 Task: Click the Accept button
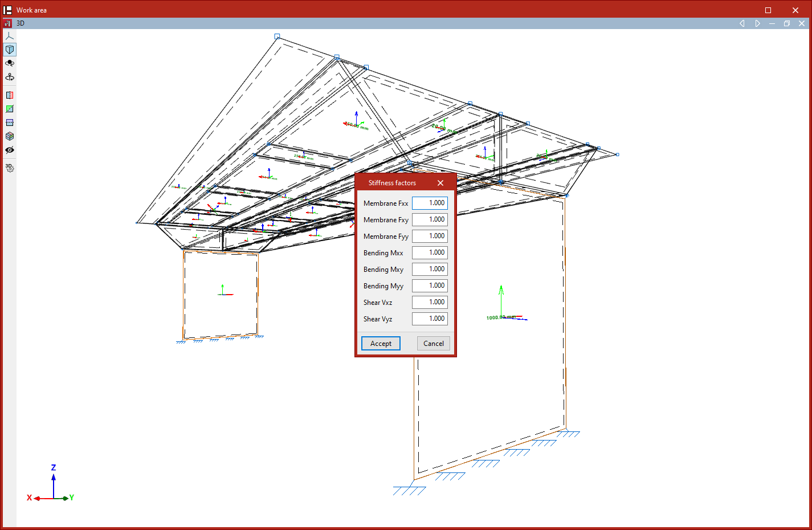(x=381, y=344)
